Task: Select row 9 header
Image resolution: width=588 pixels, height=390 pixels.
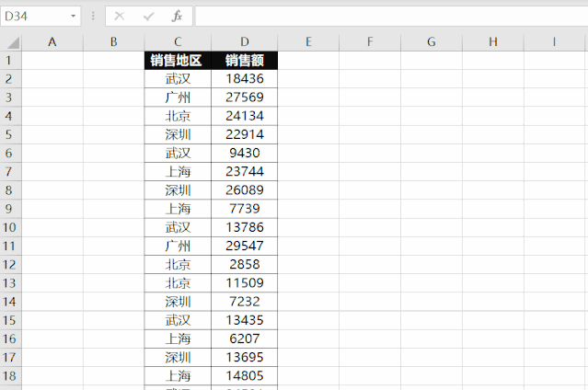Action: [x=10, y=209]
